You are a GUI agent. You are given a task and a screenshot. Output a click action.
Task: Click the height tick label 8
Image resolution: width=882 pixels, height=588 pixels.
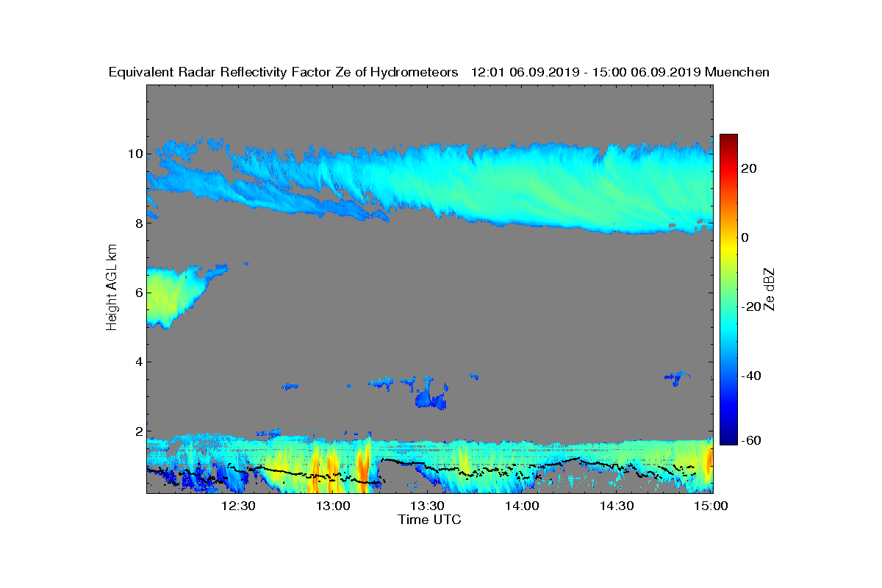click(x=137, y=223)
